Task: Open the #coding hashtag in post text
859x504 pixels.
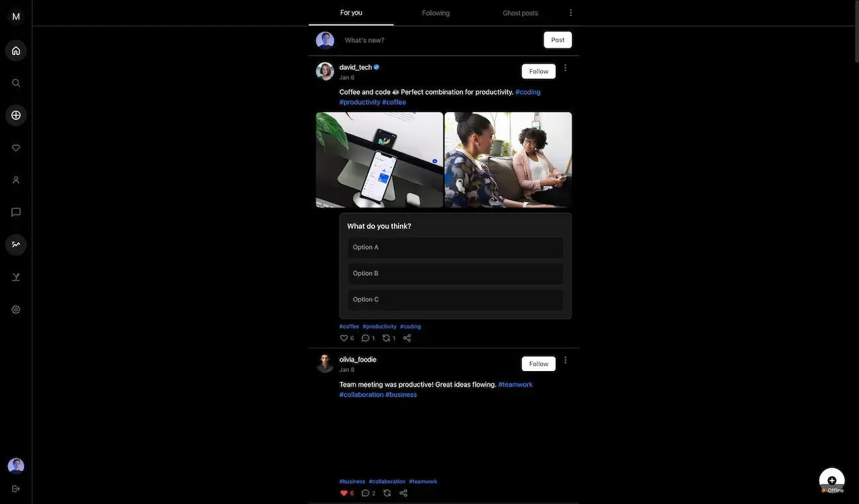Action: tap(527, 92)
